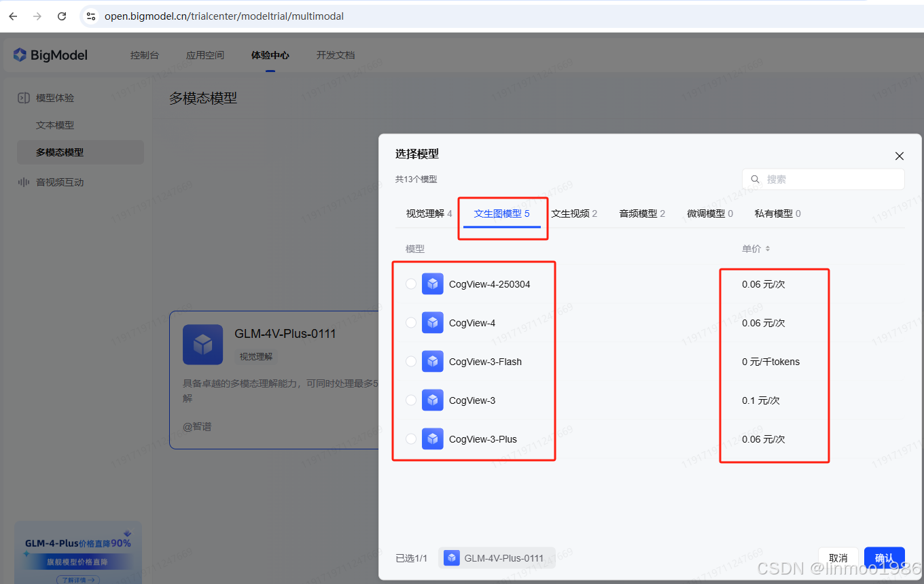Screen dimensions: 924x584
Task: Select the CogView-4 radio button
Action: [x=411, y=323]
